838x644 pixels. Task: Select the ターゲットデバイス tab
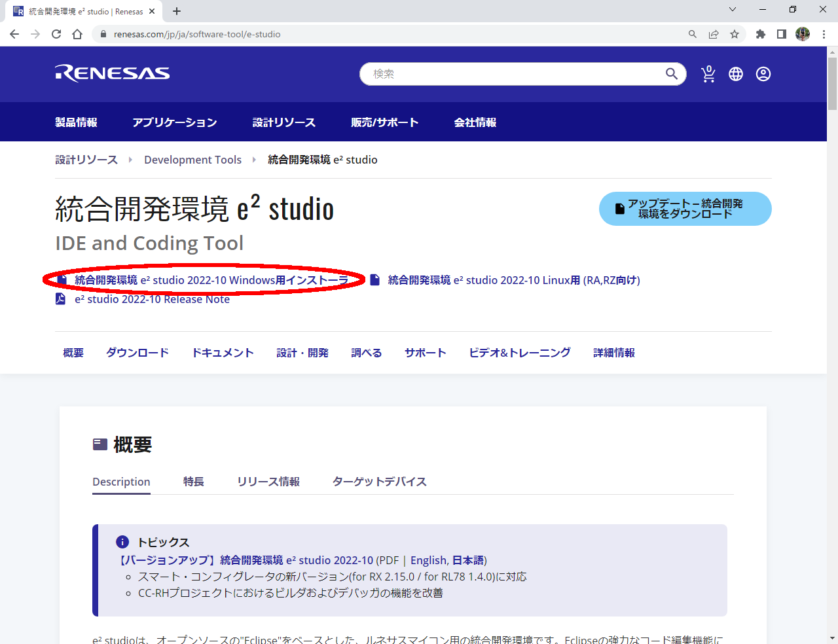click(380, 482)
